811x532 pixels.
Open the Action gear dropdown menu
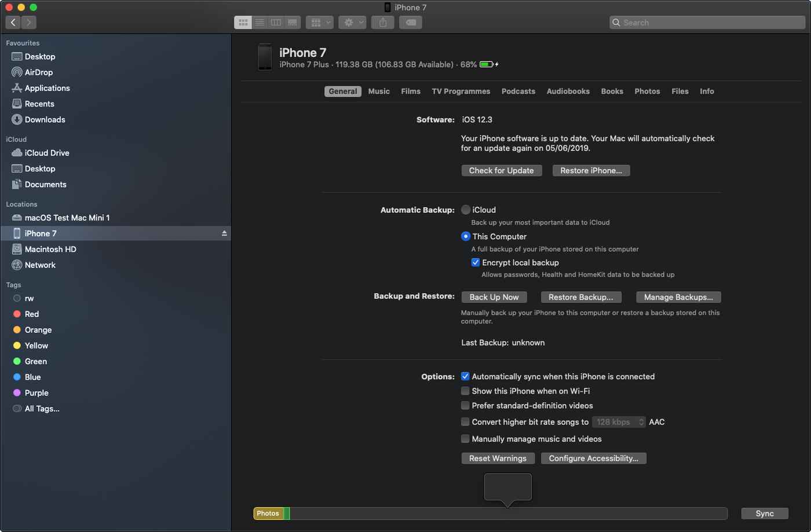pos(352,23)
